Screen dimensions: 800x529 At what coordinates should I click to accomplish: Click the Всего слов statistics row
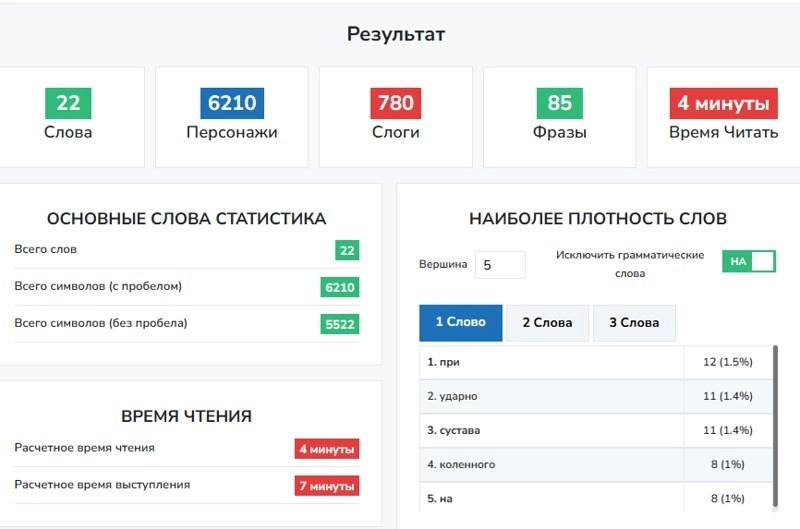coord(186,250)
